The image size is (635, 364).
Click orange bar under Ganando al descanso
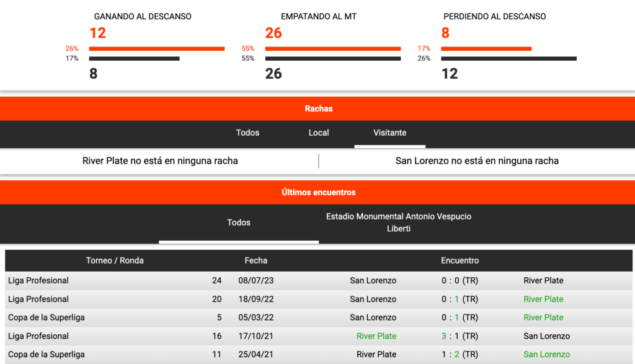click(156, 48)
